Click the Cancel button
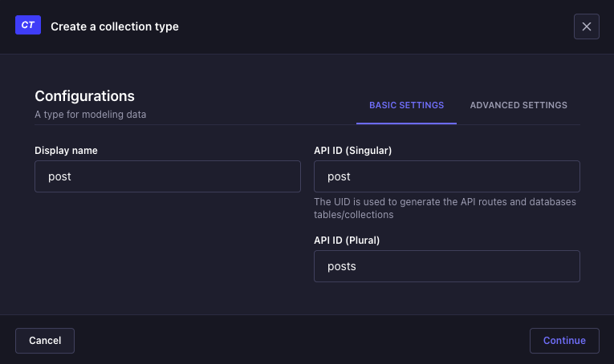 point(45,340)
